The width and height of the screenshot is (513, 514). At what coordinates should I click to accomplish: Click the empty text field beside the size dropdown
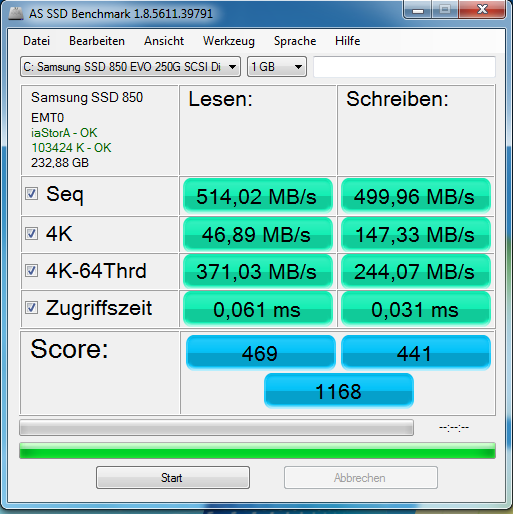click(x=404, y=67)
